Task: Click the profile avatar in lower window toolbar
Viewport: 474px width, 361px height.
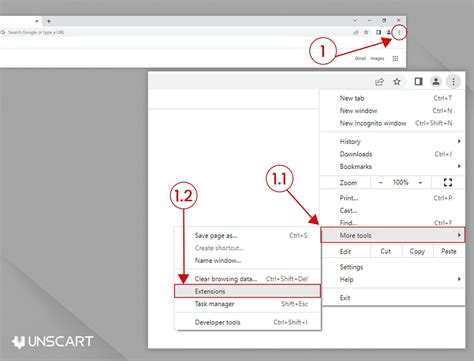Action: tap(436, 82)
